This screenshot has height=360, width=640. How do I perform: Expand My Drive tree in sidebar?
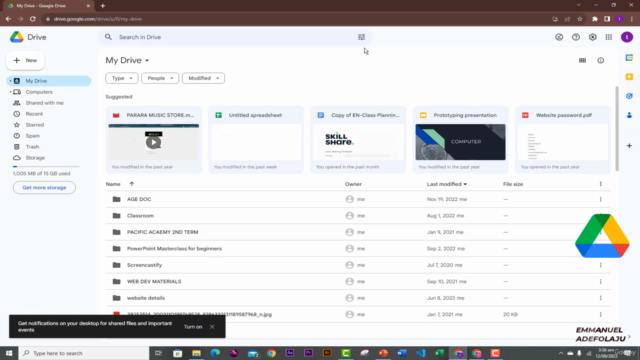click(x=11, y=81)
